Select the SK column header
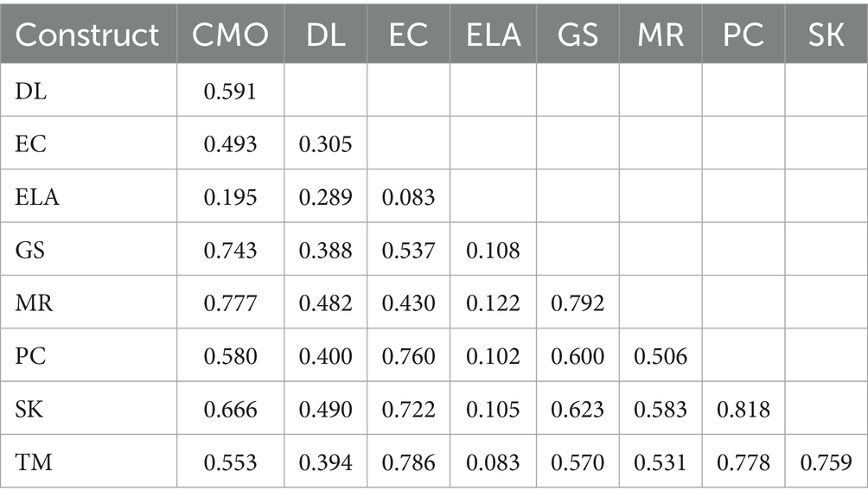The height and width of the screenshot is (503, 868). pyautogui.click(x=827, y=35)
